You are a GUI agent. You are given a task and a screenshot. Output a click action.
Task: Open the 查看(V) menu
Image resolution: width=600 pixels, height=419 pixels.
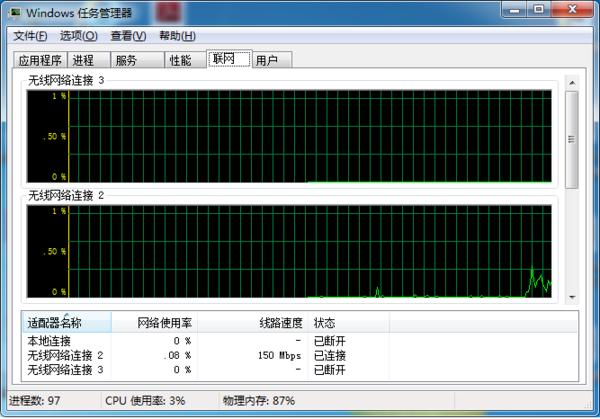point(128,36)
